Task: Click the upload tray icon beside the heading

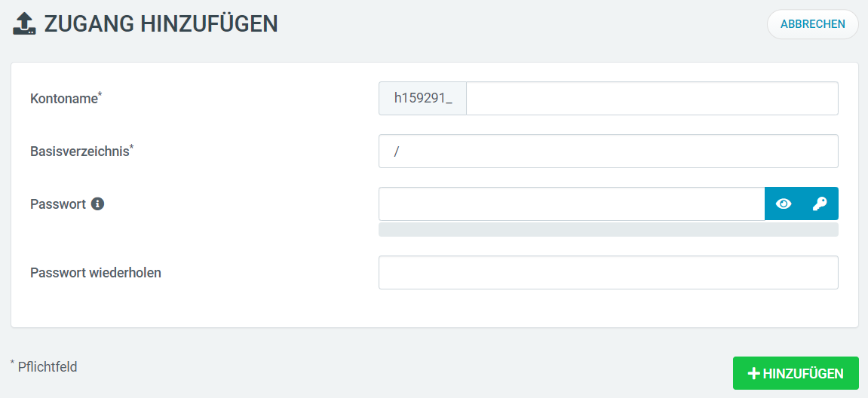Action: pyautogui.click(x=24, y=24)
